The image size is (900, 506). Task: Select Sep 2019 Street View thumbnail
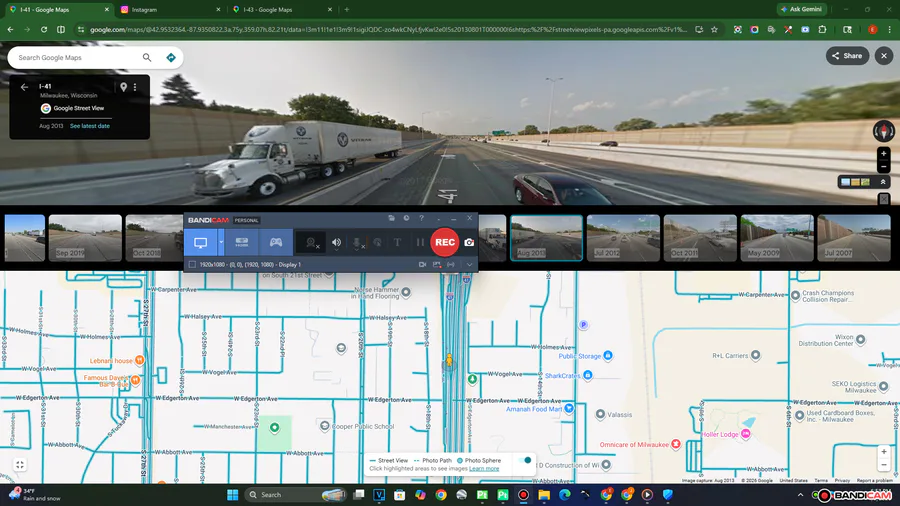tap(85, 238)
